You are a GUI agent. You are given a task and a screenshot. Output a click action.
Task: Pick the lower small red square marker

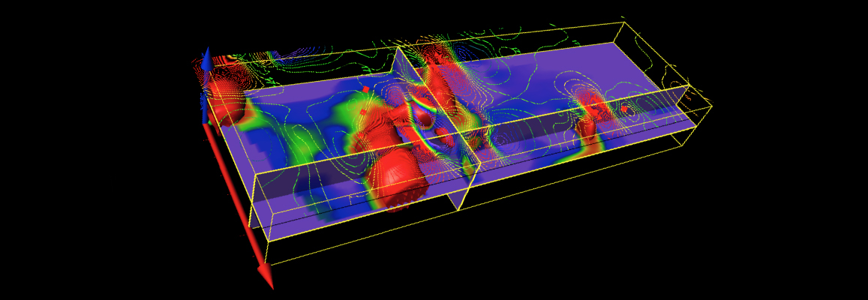[363, 112]
